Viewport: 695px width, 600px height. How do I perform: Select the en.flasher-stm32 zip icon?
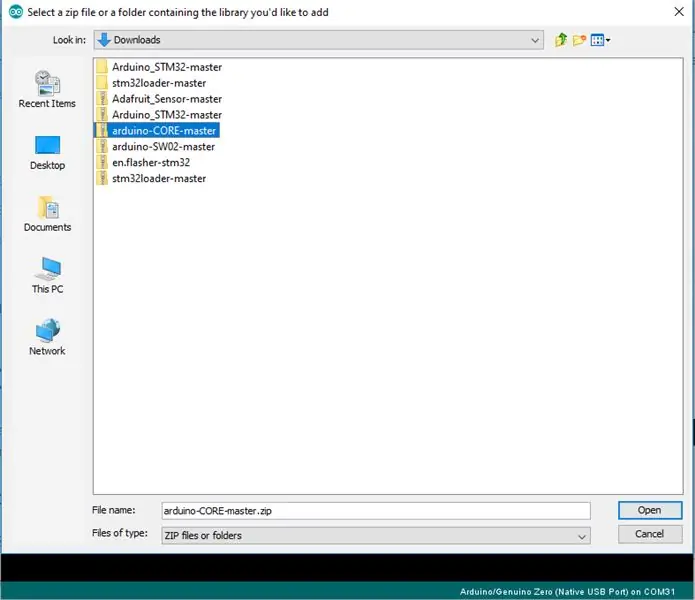click(x=102, y=163)
